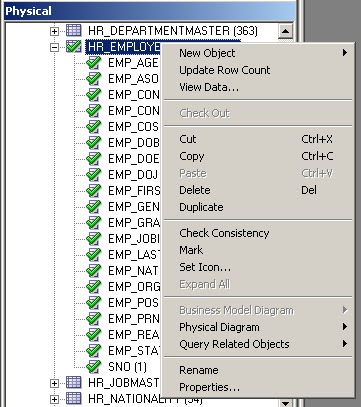Click the Physical panel title bar

(x=149, y=11)
